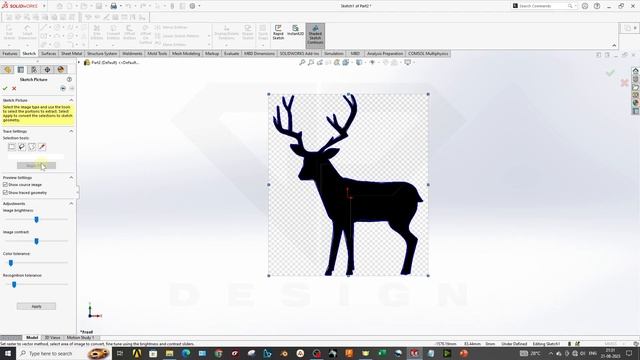Viewport: 640px width, 360px height.
Task: Click Zoom to Area in view toolbar
Action: pos(311,62)
